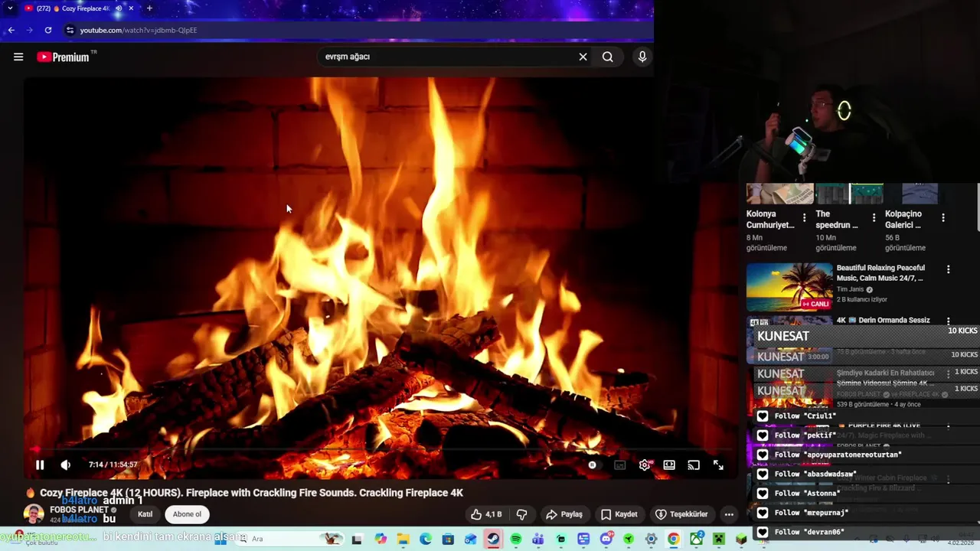Switch player to theater mode
The image size is (980, 551).
(x=669, y=465)
